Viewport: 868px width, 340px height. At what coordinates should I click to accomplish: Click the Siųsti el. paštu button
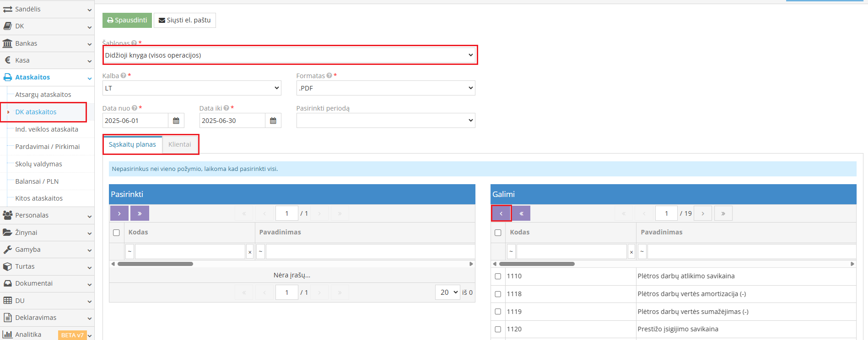pos(184,20)
